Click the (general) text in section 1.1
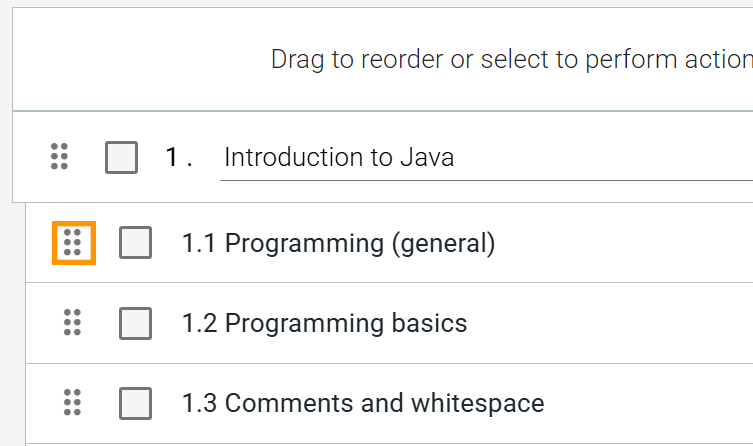 click(444, 243)
